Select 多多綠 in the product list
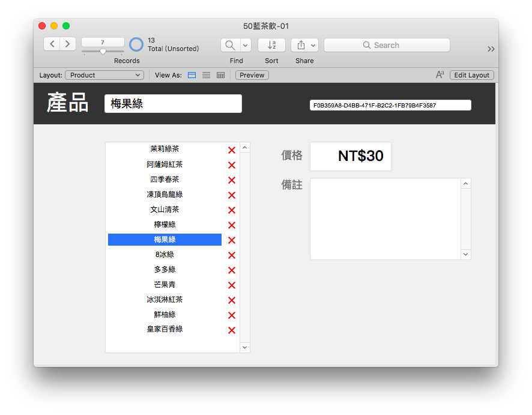The image size is (532, 415). pos(165,270)
